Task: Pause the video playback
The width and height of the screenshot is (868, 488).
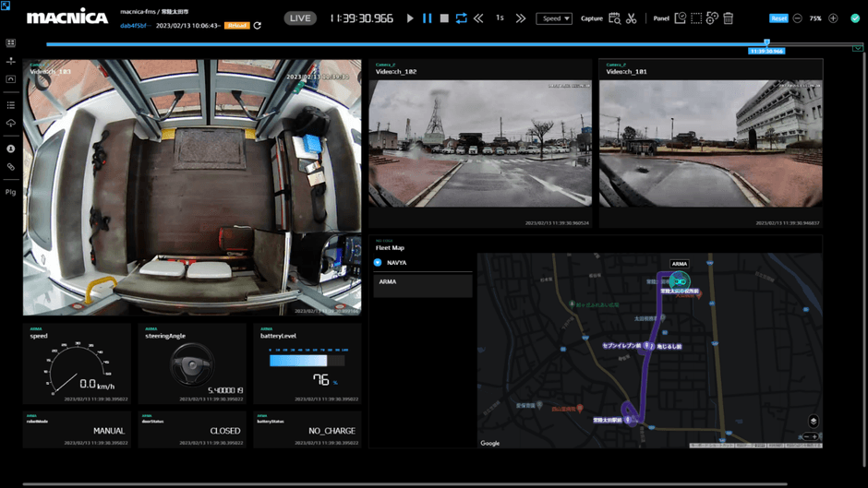Action: pyautogui.click(x=427, y=18)
